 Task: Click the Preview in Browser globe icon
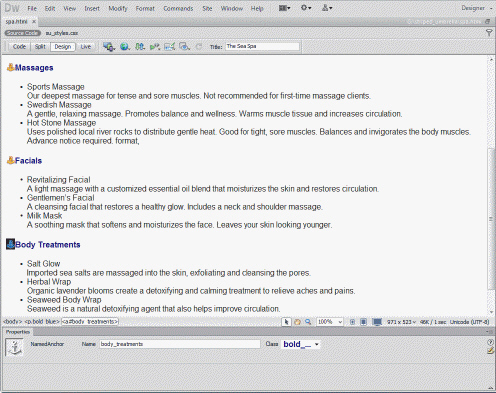[x=125, y=47]
